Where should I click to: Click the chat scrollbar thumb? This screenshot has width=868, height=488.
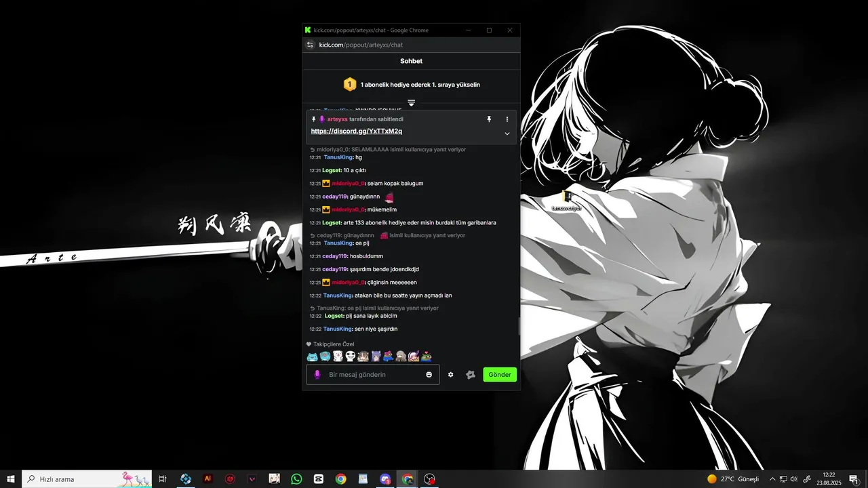(x=519, y=326)
